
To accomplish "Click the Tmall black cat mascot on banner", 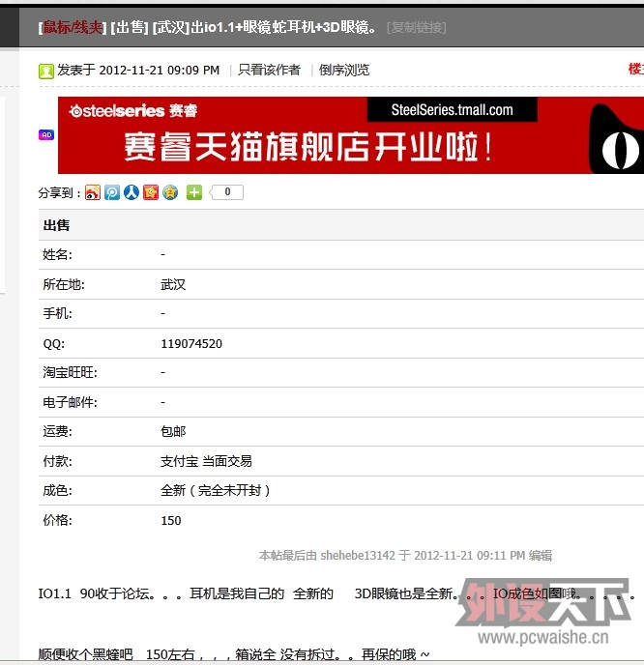I will pos(616,138).
